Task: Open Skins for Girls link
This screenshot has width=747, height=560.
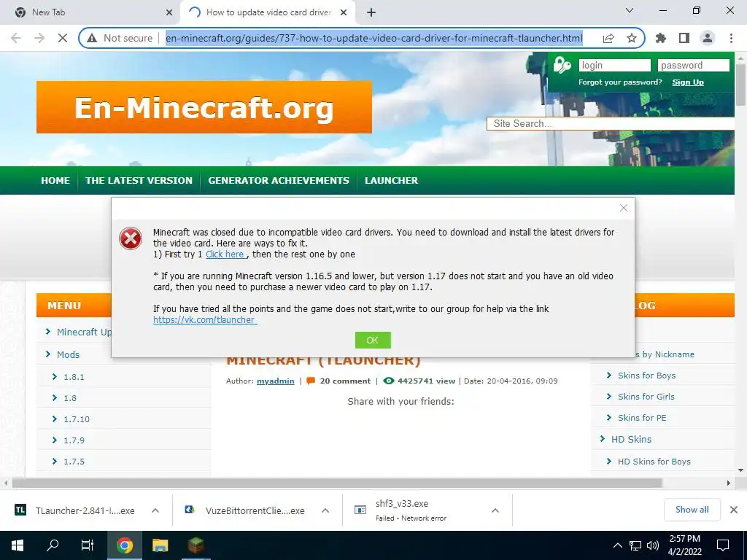Action: (646, 397)
